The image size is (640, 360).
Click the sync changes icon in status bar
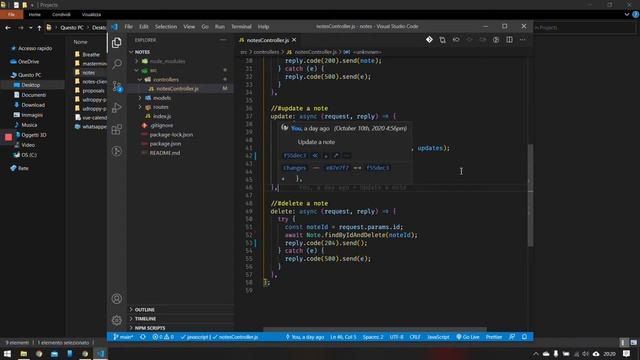143,337
